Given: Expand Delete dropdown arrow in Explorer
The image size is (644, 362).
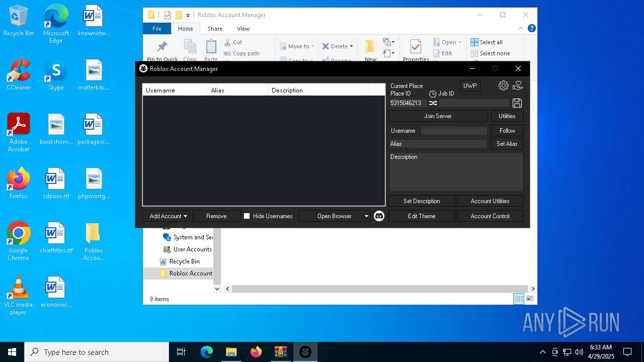Looking at the screenshot, I should (351, 46).
